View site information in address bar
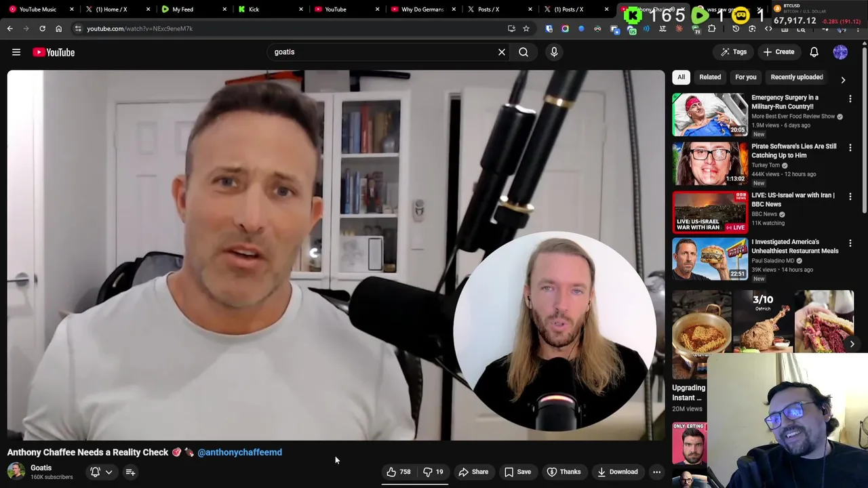The width and height of the screenshot is (868, 488). 78,28
